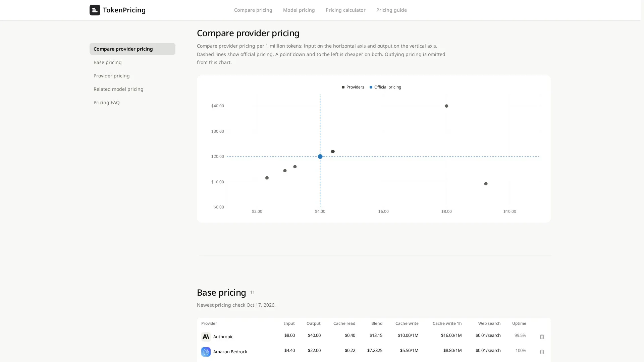
Task: Click the copy icon in Amazon Bedrock row
Action: pyautogui.click(x=542, y=352)
